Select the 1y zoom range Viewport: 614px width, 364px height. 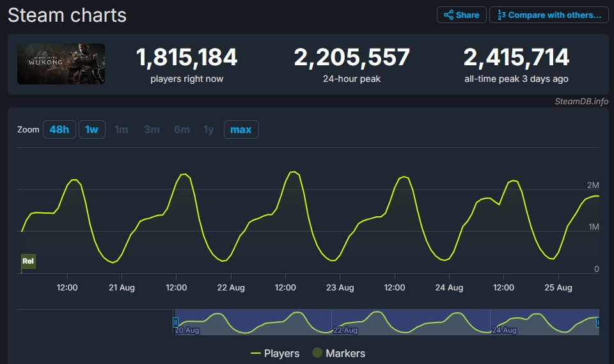209,130
